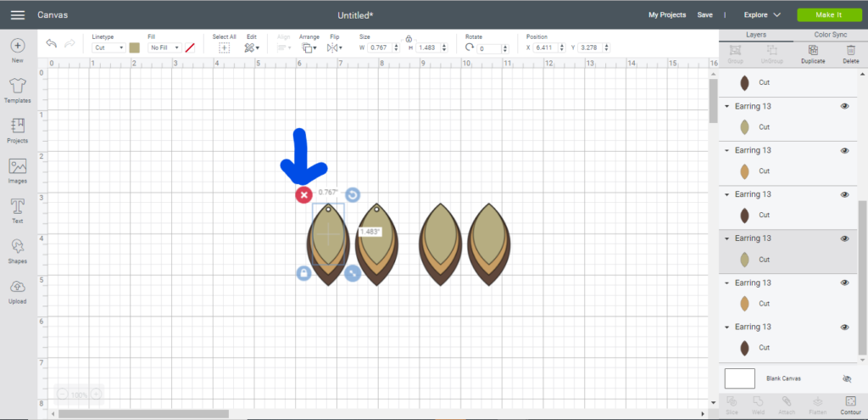Zoom in the canvas
The width and height of the screenshot is (868, 420).
pyautogui.click(x=96, y=395)
